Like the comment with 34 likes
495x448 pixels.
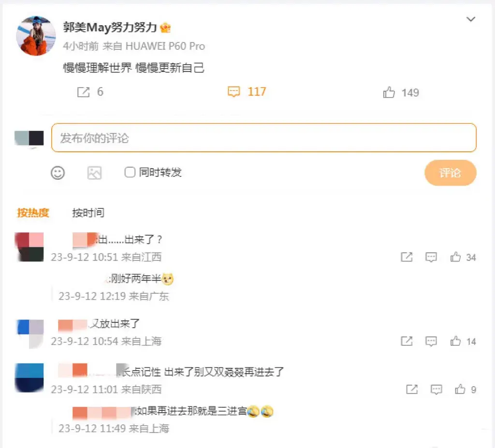coord(455,258)
